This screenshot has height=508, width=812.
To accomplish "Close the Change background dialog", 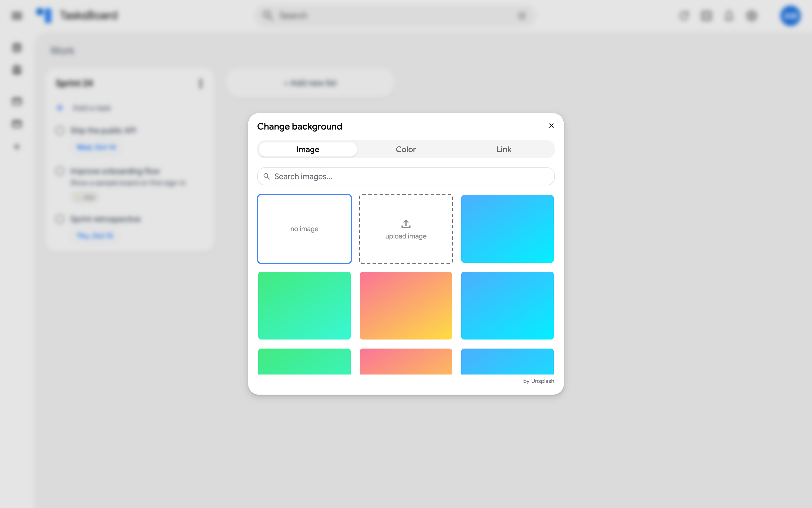I will 551,126.
